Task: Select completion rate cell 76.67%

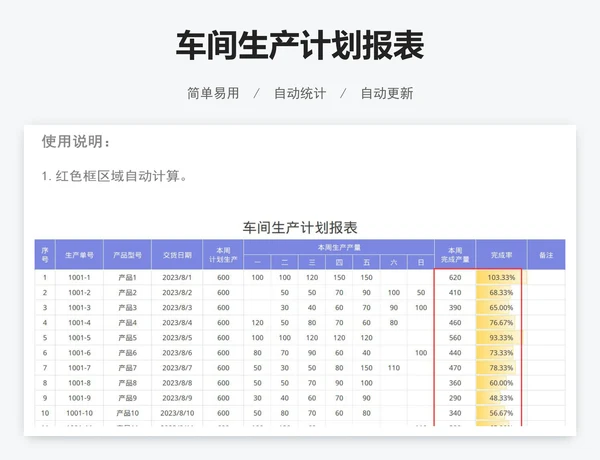Action: (501, 323)
